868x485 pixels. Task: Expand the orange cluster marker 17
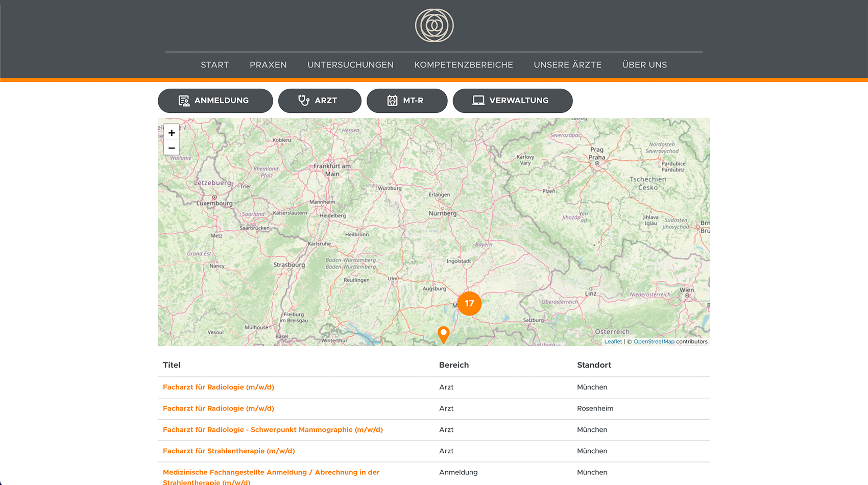[x=469, y=303]
